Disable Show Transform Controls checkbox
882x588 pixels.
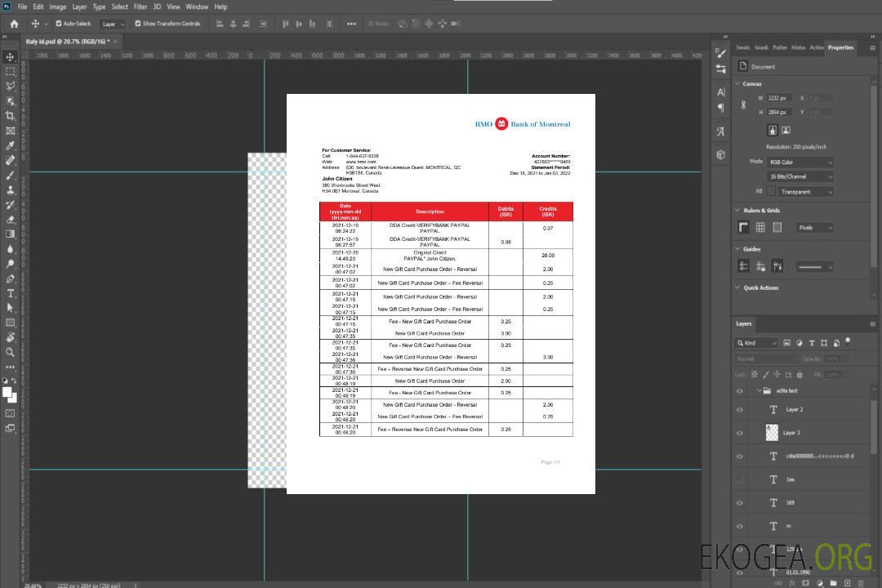(138, 24)
